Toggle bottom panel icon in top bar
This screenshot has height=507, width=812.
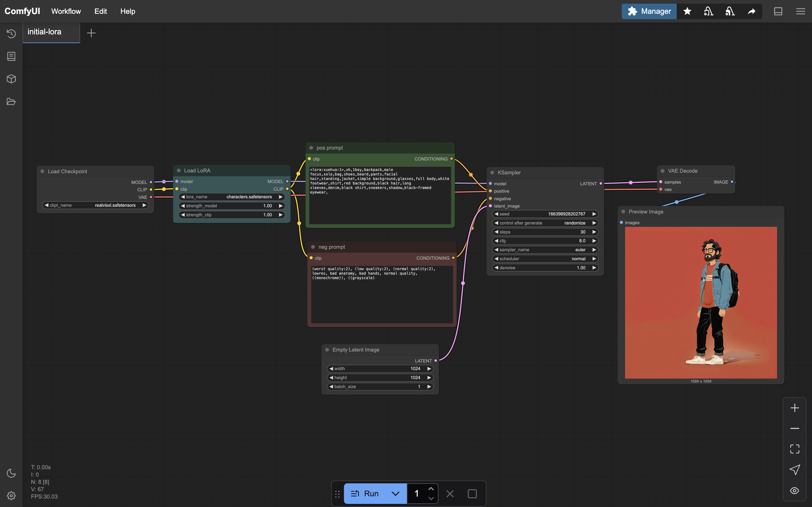[x=778, y=11]
